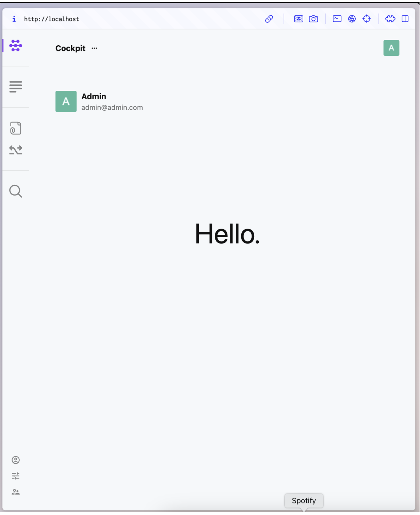The width and height of the screenshot is (420, 515).
Task: Open Cockpit ellipsis menu
Action: point(94,48)
